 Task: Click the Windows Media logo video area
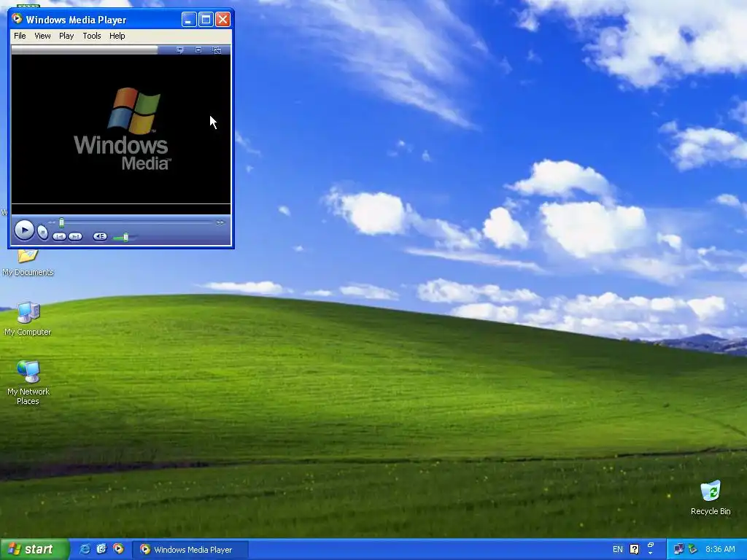click(121, 129)
